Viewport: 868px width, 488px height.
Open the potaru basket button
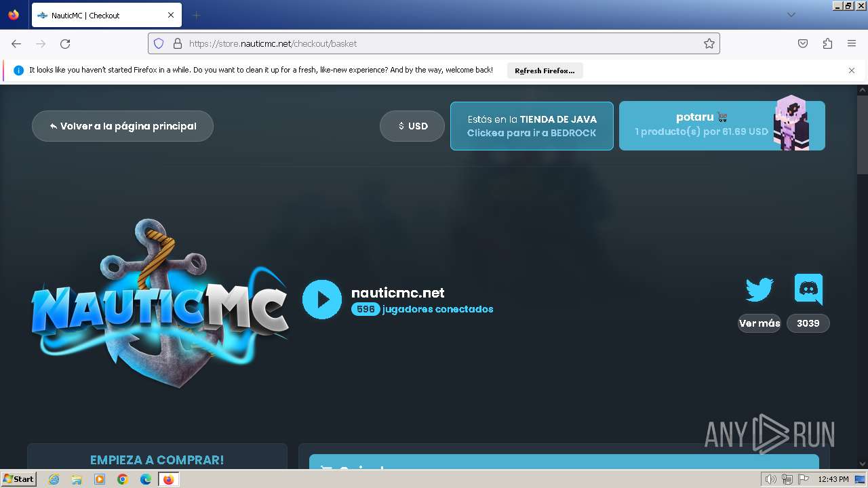tap(722, 126)
